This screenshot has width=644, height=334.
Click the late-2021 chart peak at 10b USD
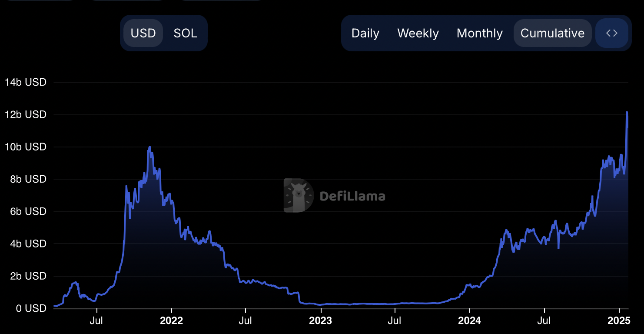pyautogui.click(x=149, y=147)
